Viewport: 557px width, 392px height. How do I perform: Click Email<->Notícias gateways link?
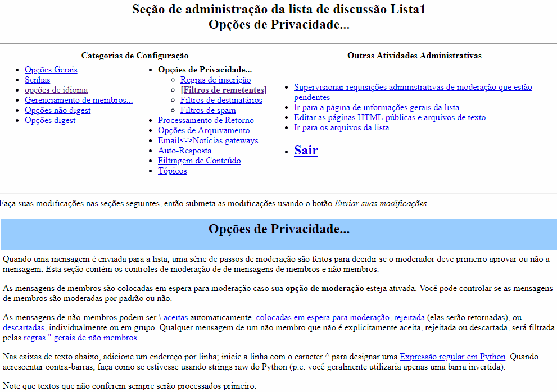pyautogui.click(x=208, y=140)
